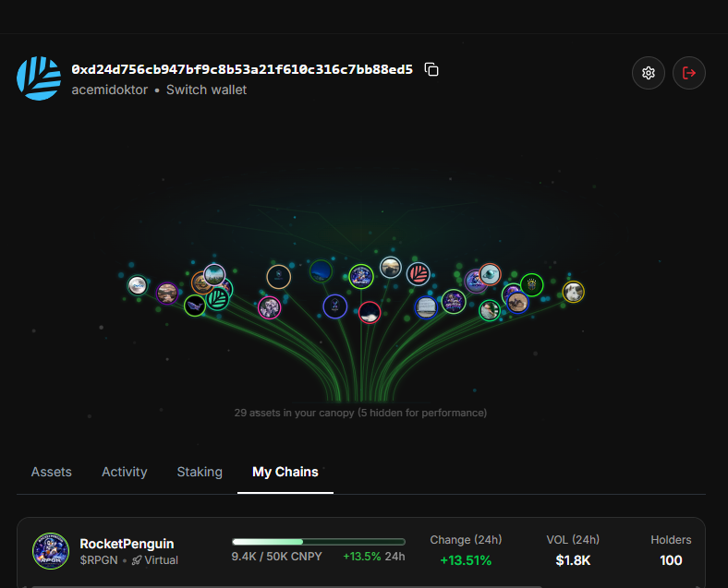Image resolution: width=728 pixels, height=588 pixels.
Task: Switch to the Activity tab
Action: point(125,472)
